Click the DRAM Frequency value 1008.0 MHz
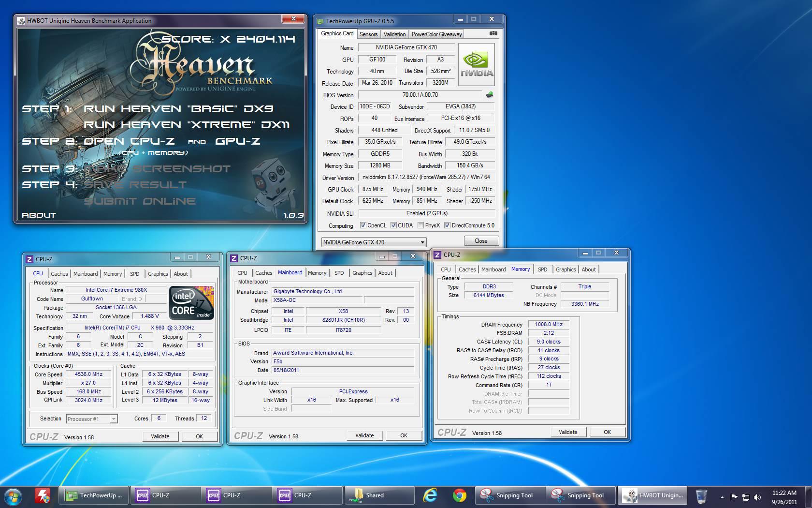This screenshot has height=508, width=812. [549, 325]
